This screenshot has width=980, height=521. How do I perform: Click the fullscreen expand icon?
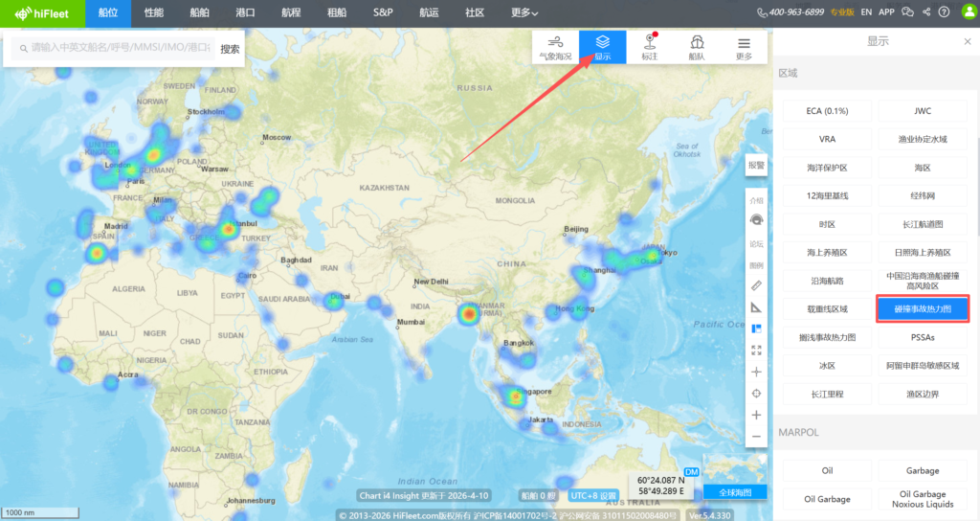756,351
